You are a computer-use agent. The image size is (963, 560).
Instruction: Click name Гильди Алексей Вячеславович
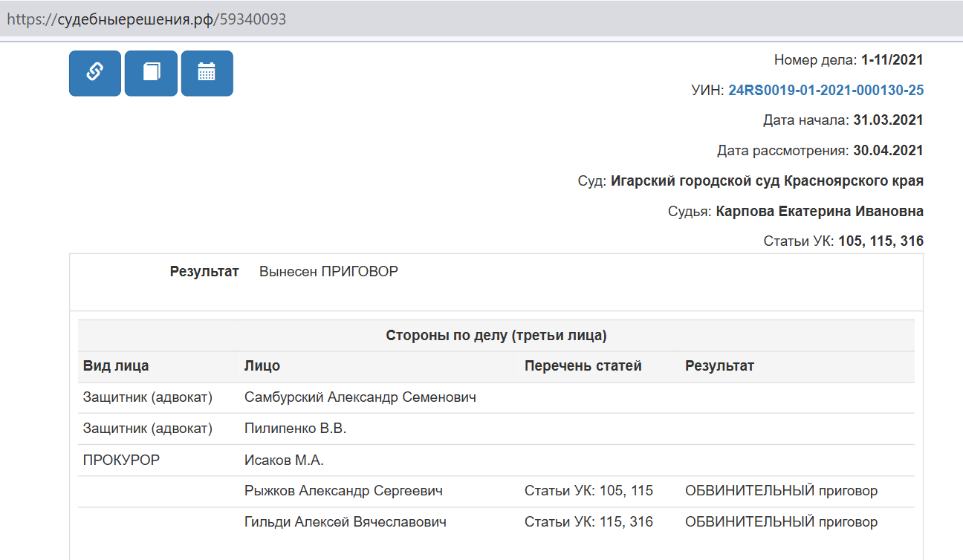[346, 522]
